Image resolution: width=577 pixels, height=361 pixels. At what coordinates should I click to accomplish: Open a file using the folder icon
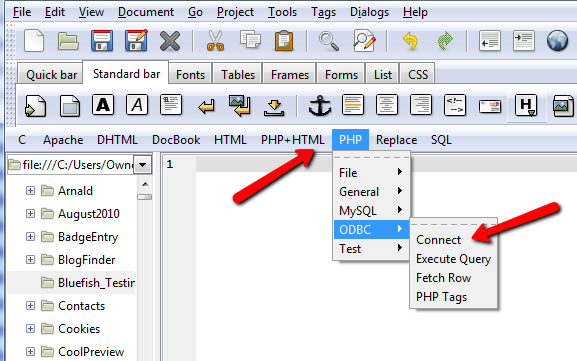click(68, 41)
